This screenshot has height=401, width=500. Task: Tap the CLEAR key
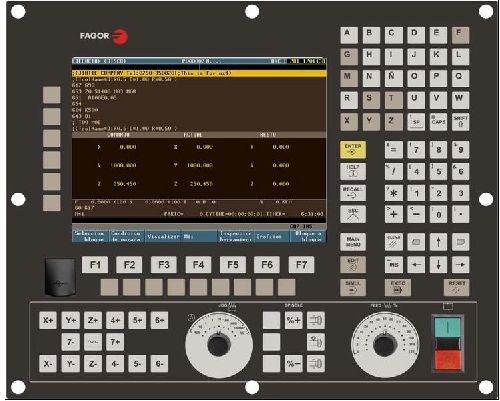click(394, 242)
